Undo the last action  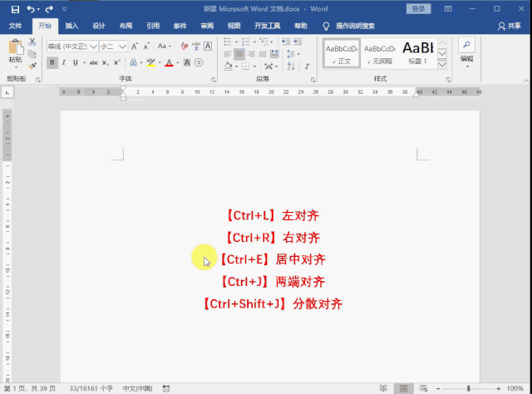[31, 9]
